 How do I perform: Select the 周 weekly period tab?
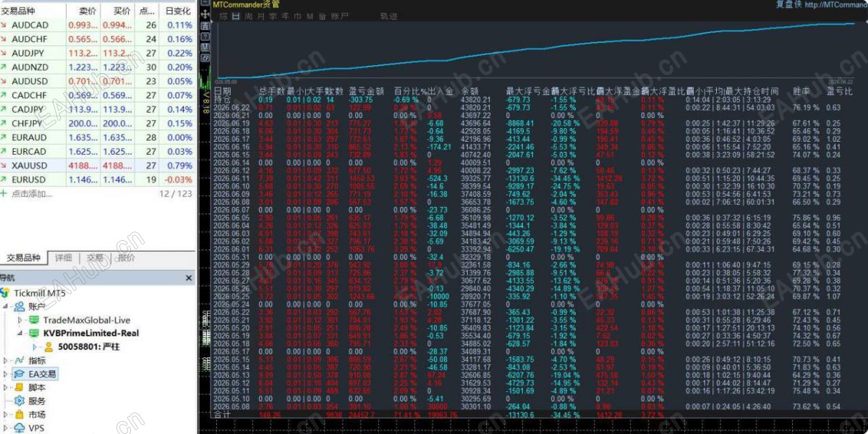pyautogui.click(x=248, y=16)
